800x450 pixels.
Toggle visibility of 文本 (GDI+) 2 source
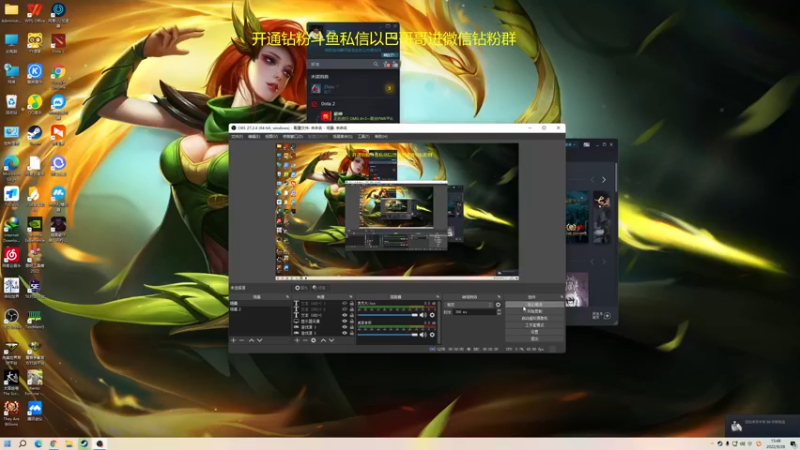(344, 309)
